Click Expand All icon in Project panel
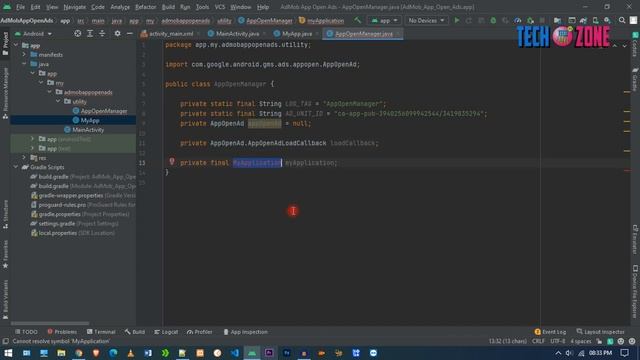The image size is (640, 360). tap(90, 33)
